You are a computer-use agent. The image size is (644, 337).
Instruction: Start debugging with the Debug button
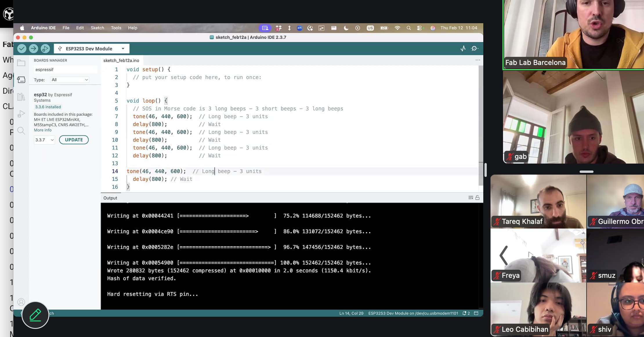(45, 48)
